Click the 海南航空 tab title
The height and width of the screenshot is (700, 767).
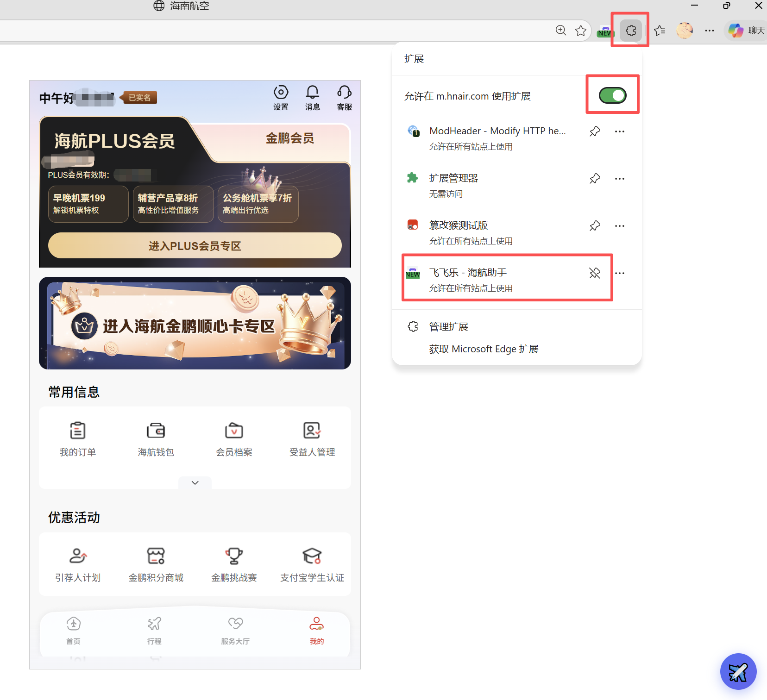tap(189, 6)
